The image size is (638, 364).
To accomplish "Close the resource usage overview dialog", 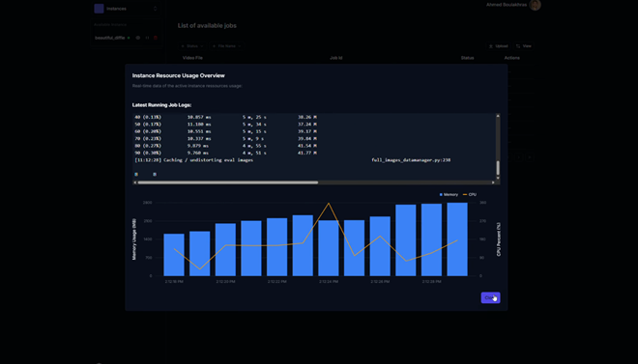I will (490, 297).
